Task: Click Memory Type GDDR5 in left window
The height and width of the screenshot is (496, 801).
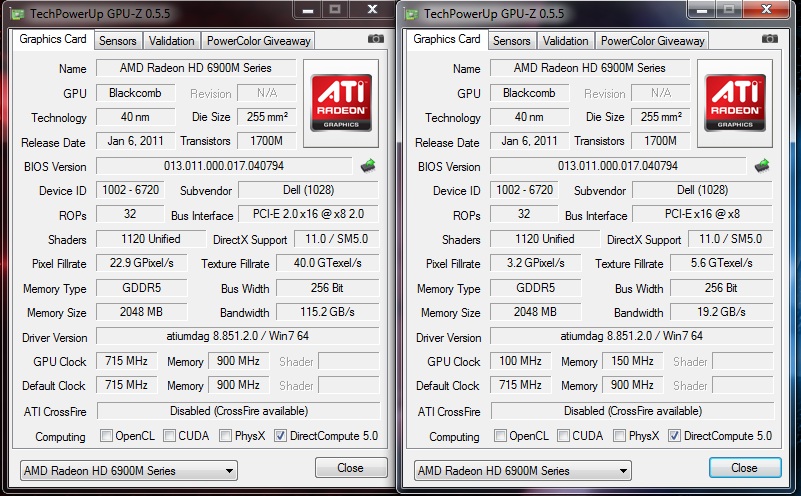Action: [x=142, y=288]
